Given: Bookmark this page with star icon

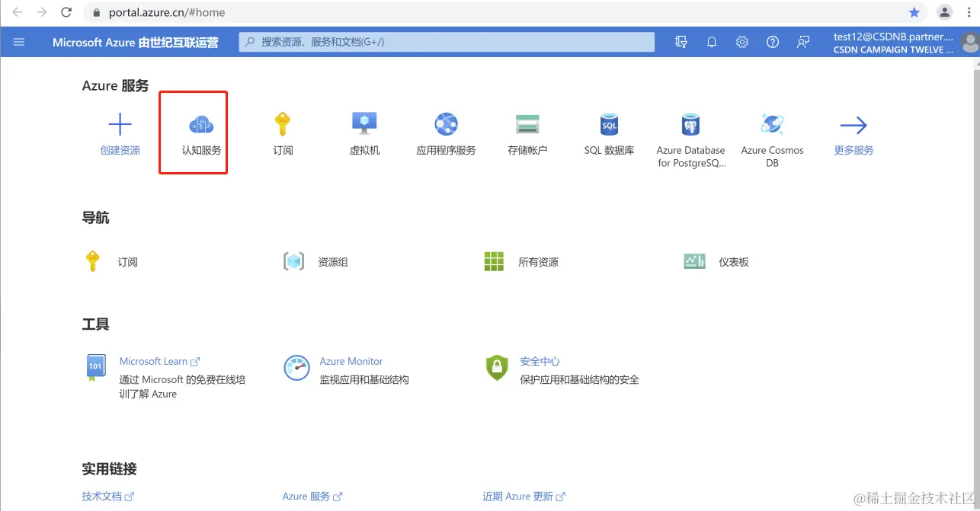Looking at the screenshot, I should click(914, 12).
